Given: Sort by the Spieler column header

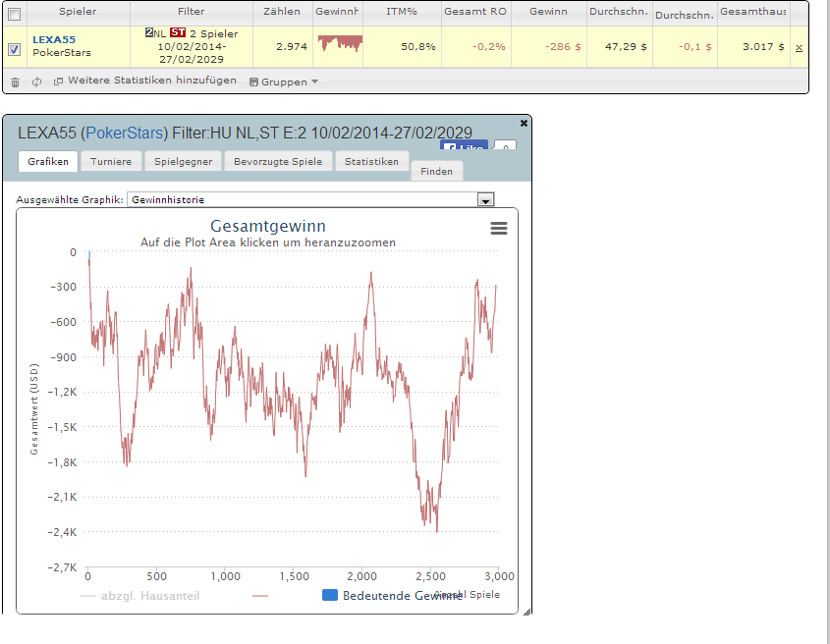Looking at the screenshot, I should 78,12.
